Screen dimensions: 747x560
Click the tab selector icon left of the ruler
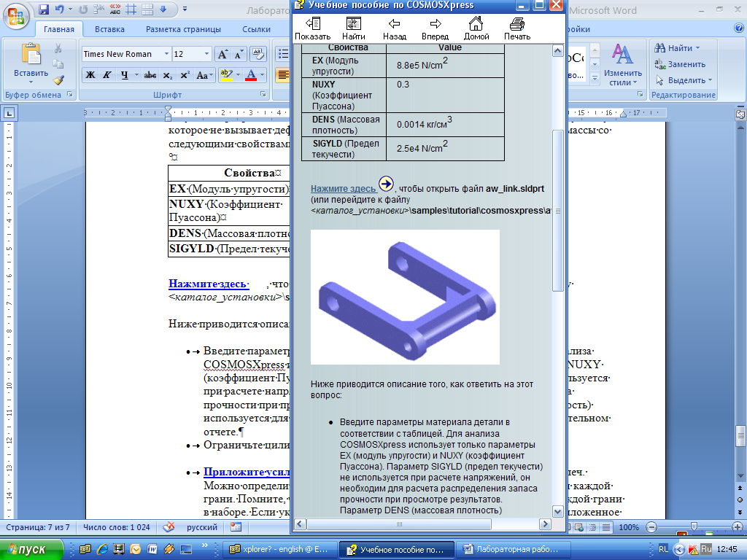pyautogui.click(x=9, y=113)
